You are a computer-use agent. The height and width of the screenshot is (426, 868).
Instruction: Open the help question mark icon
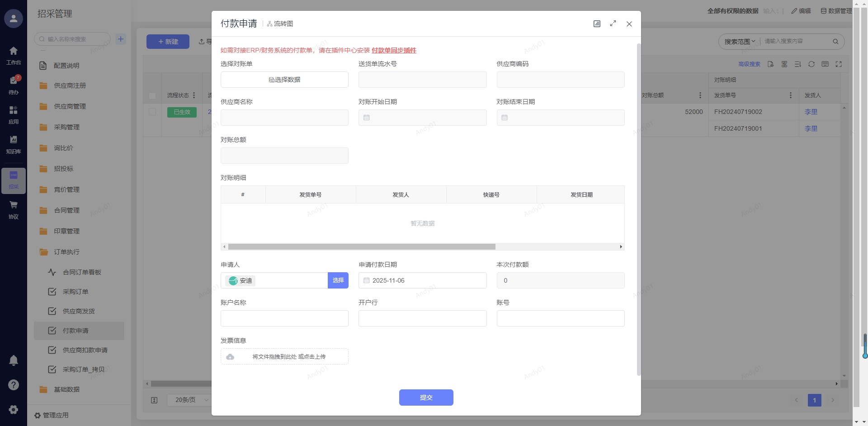[14, 385]
